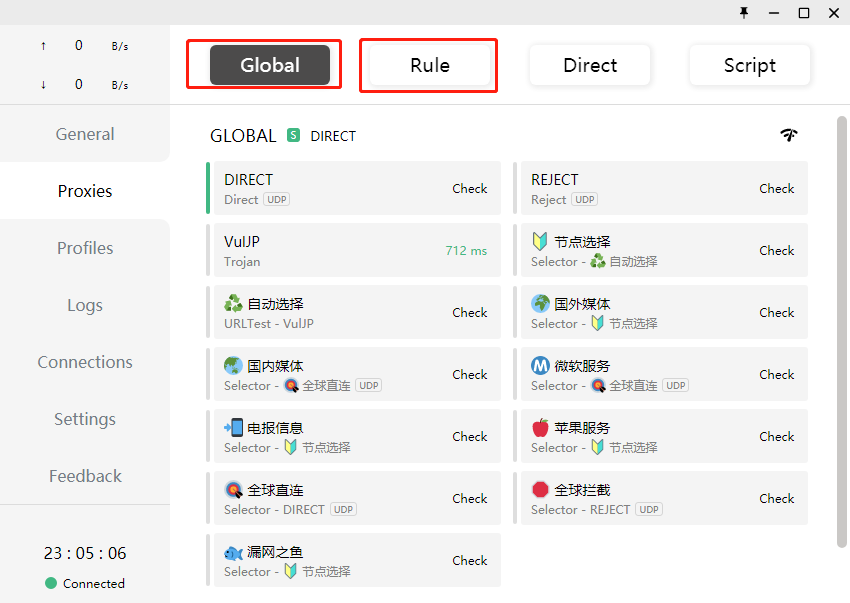The height and width of the screenshot is (603, 850).
Task: Click the speed test wifi icon
Action: [x=789, y=135]
